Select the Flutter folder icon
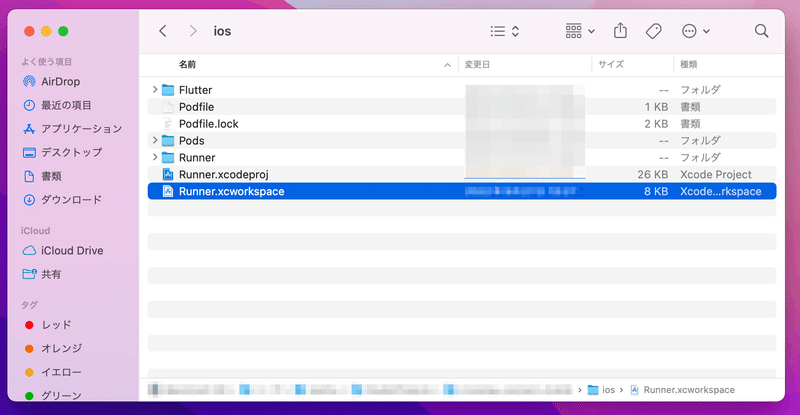800x415 pixels. click(168, 90)
